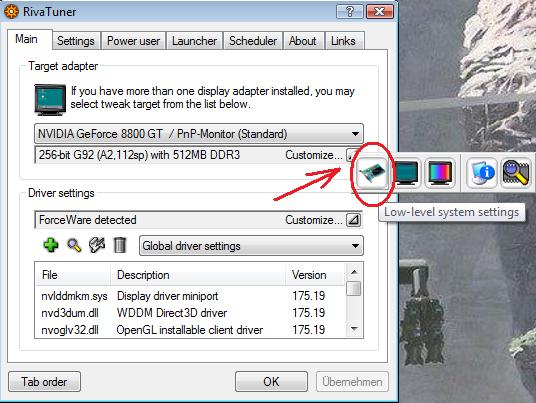Select the nvoglv32.dll row
Screen dimensions: 536x403
pyautogui.click(x=190, y=330)
